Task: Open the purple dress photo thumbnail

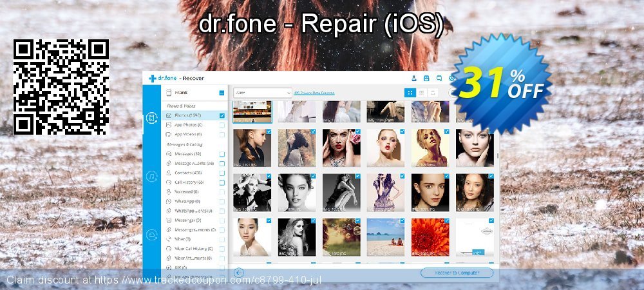Action: pos(385,192)
